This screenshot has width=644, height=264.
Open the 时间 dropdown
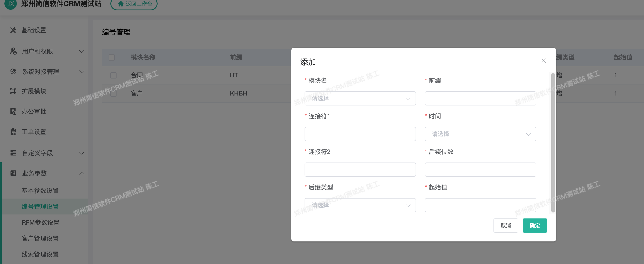[x=480, y=134]
